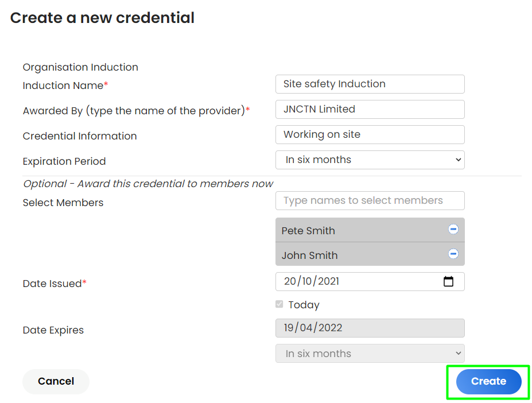Click the Create a new credential heading

pyautogui.click(x=102, y=18)
